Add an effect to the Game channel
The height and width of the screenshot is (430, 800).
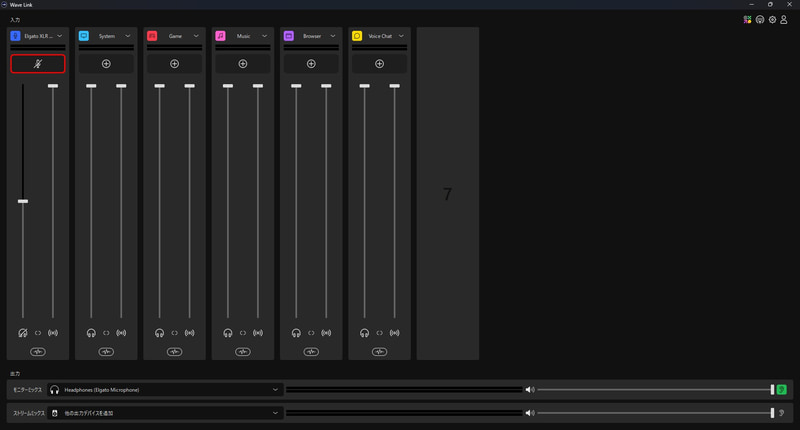tap(174, 64)
